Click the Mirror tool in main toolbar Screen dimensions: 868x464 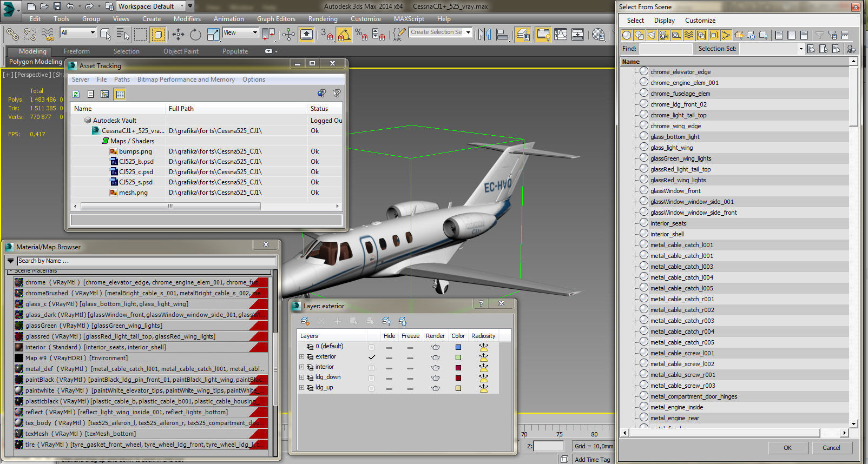pyautogui.click(x=485, y=35)
